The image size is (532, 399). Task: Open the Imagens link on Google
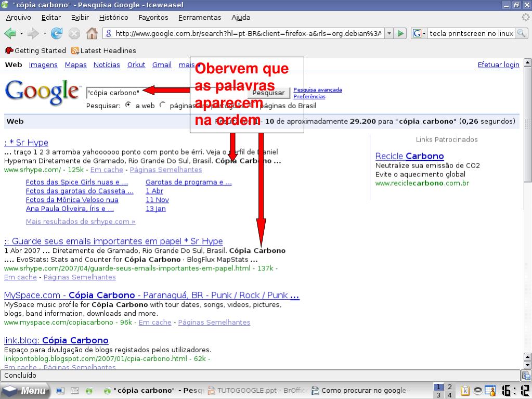43,65
